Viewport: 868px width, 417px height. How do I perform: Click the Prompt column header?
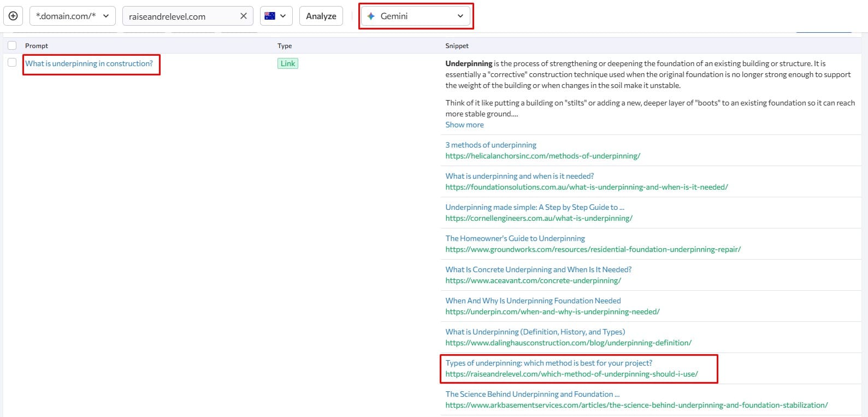click(37, 46)
